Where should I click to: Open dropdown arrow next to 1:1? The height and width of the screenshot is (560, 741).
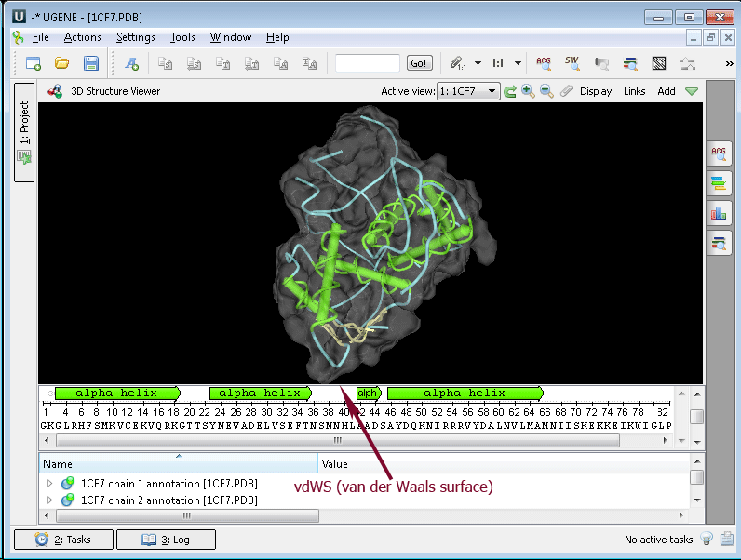pos(518,63)
